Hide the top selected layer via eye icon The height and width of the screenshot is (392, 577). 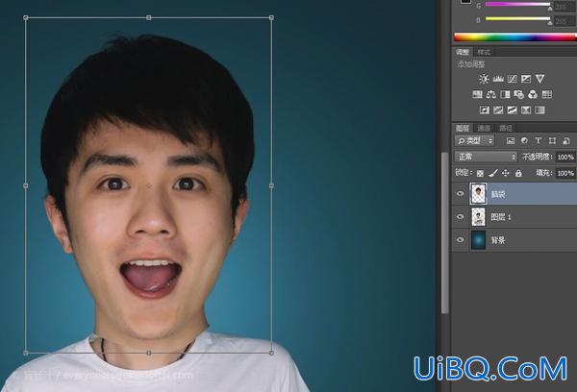pos(460,193)
